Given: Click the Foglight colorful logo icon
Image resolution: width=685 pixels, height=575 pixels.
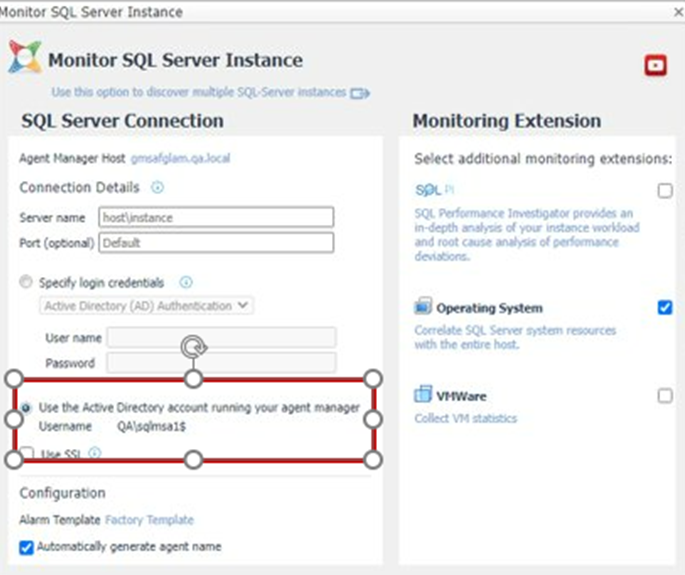Looking at the screenshot, I should click(25, 57).
